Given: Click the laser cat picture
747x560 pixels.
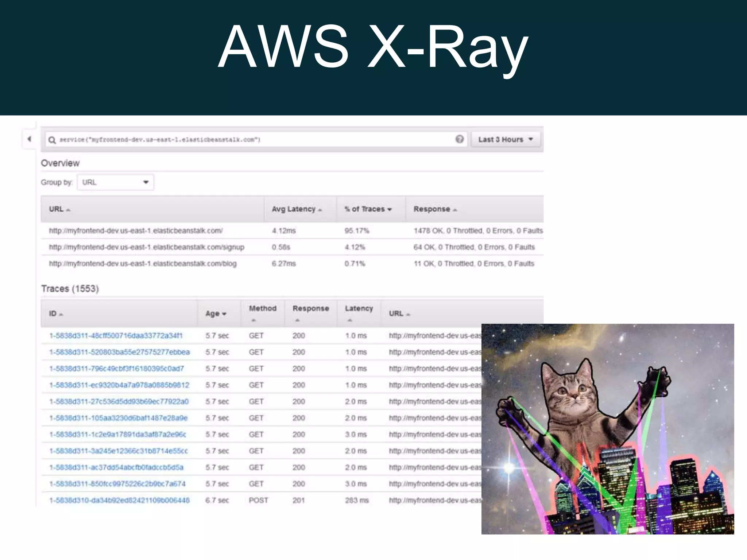Looking at the screenshot, I should [608, 429].
